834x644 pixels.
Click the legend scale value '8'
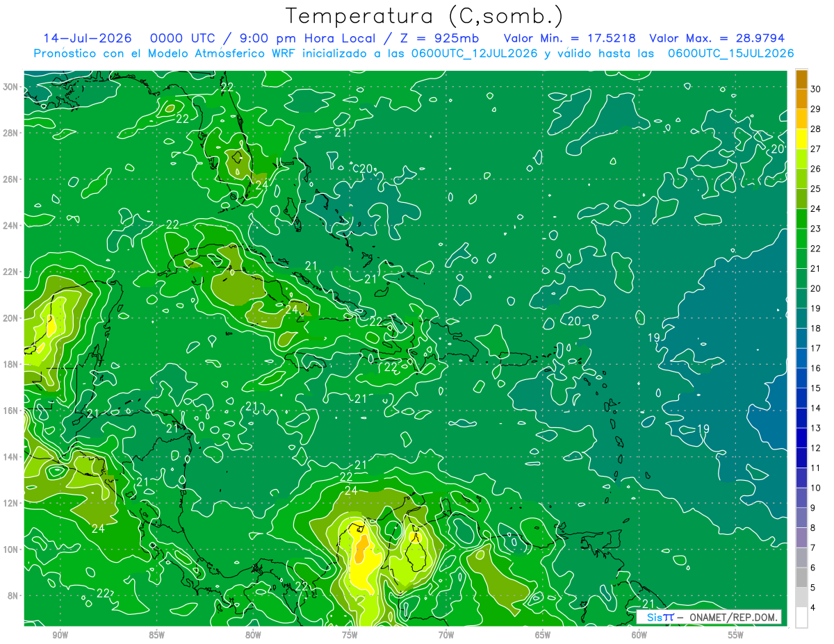(x=814, y=527)
